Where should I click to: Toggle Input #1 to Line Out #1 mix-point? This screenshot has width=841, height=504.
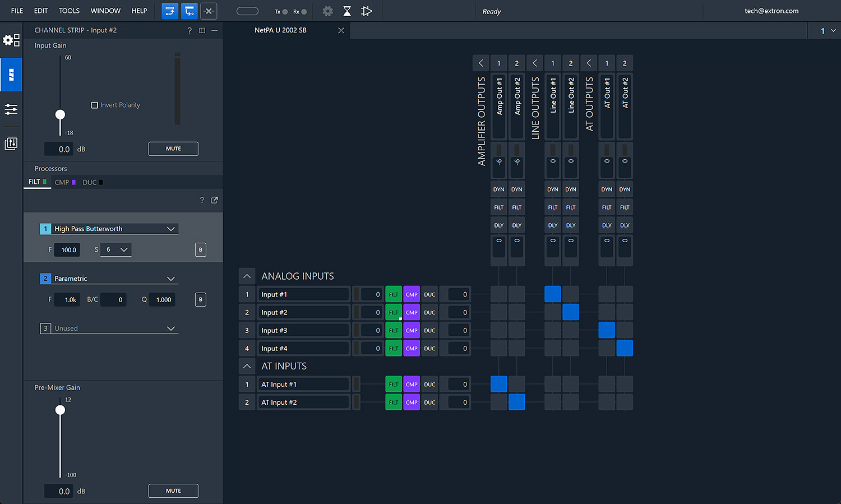(553, 294)
